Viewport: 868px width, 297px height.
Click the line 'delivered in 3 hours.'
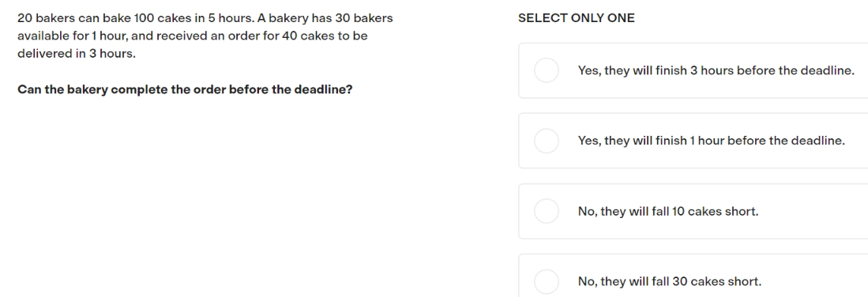pos(77,54)
